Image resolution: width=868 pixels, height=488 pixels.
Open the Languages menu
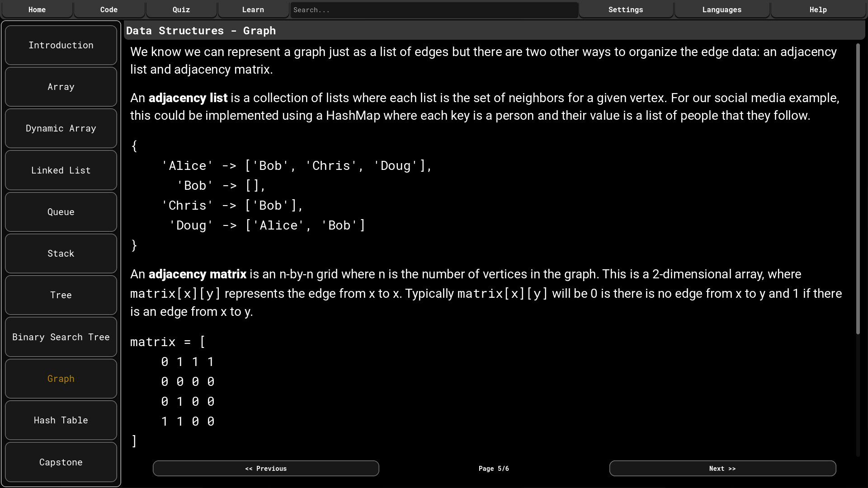tap(722, 9)
